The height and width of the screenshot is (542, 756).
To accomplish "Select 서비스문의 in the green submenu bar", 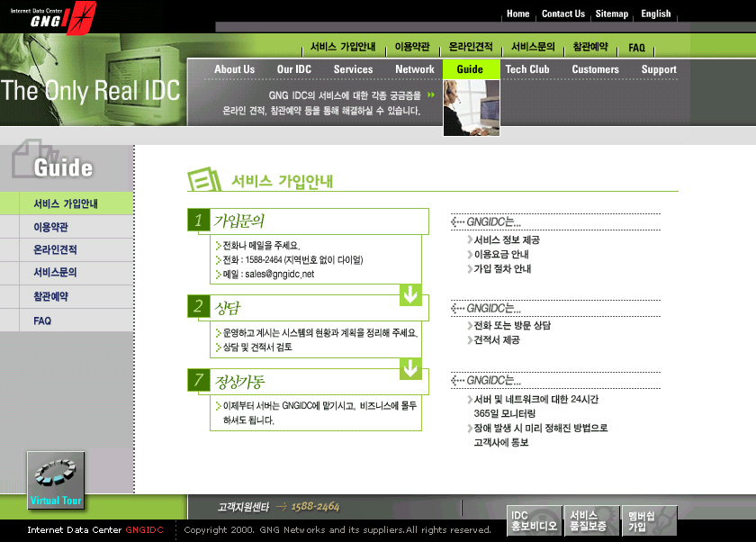I will 533,47.
